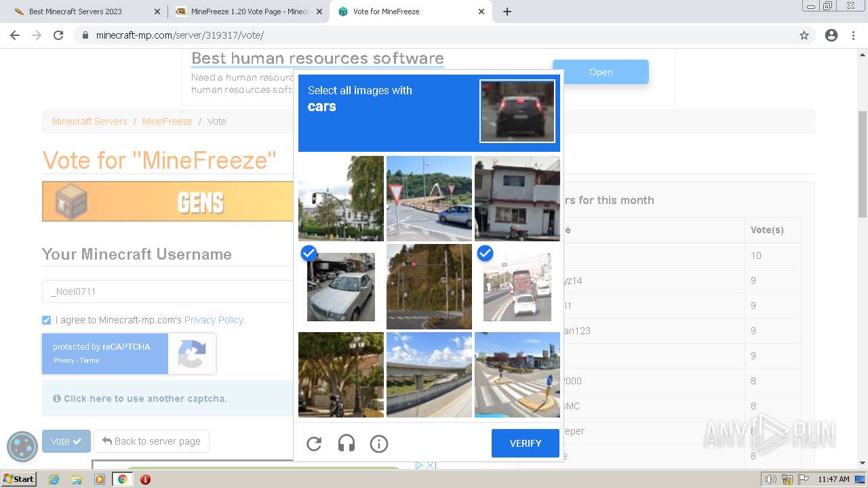Open the Windows Start menu
Image resolution: width=868 pixels, height=488 pixels.
(19, 479)
